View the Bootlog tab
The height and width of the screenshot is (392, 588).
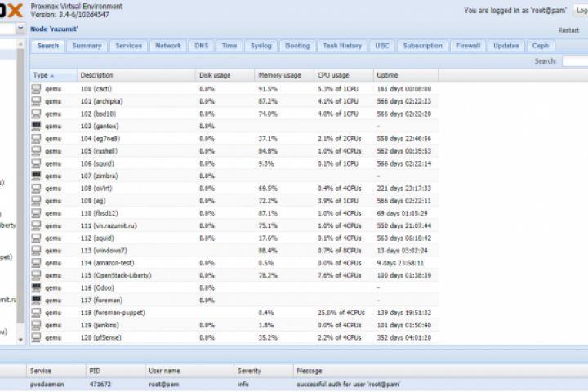point(297,46)
